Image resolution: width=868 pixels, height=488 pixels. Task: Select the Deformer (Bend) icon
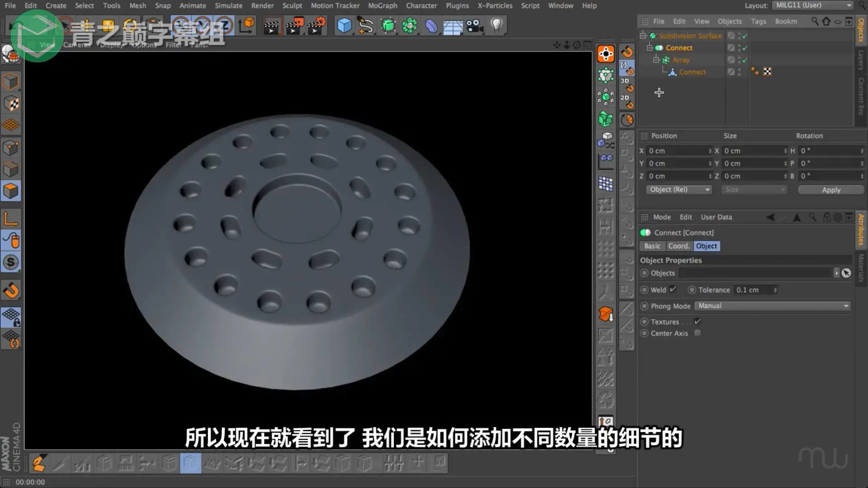431,25
